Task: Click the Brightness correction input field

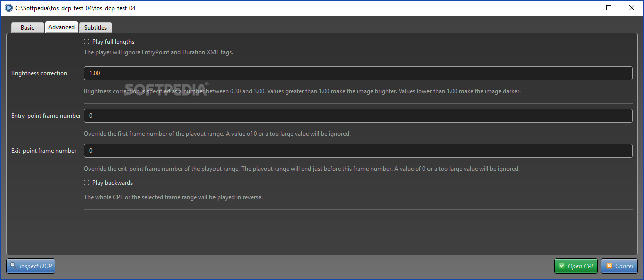Action: (358, 73)
